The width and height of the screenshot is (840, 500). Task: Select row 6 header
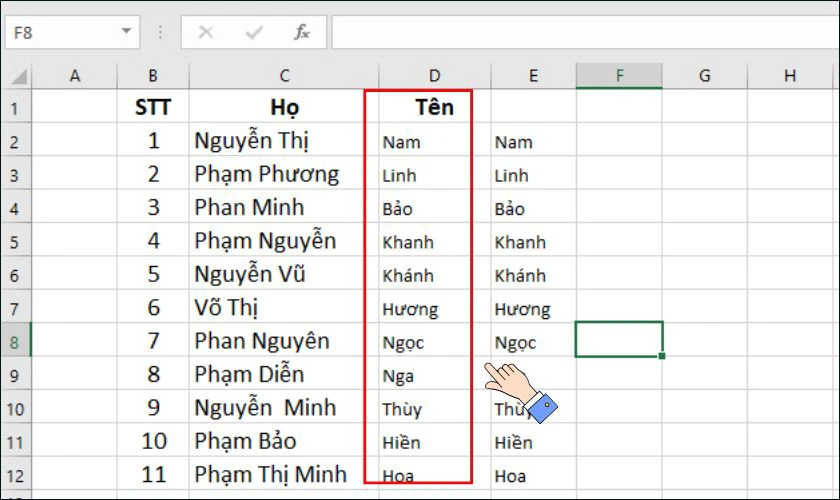pos(16,273)
